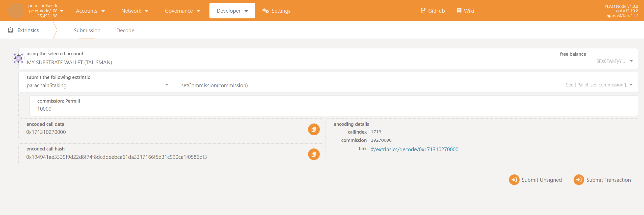The width and height of the screenshot is (644, 215).
Task: Expand the Network menu caret
Action: tap(147, 11)
